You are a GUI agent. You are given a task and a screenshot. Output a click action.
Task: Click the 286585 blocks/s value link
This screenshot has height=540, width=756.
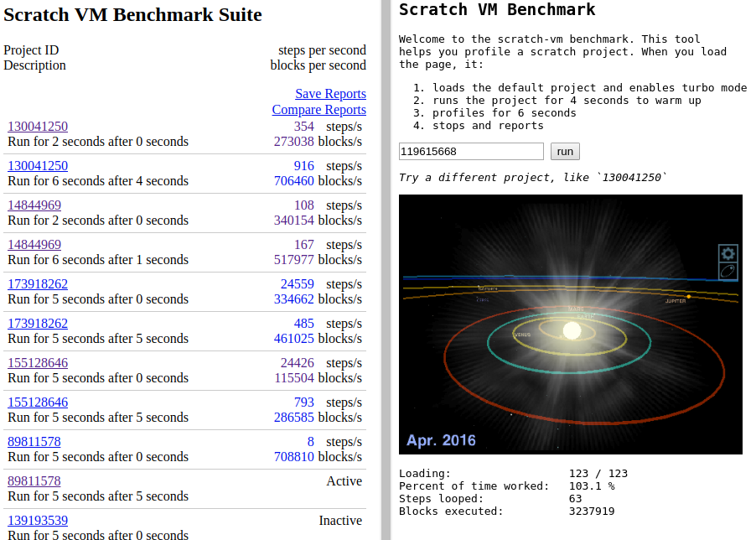[293, 418]
